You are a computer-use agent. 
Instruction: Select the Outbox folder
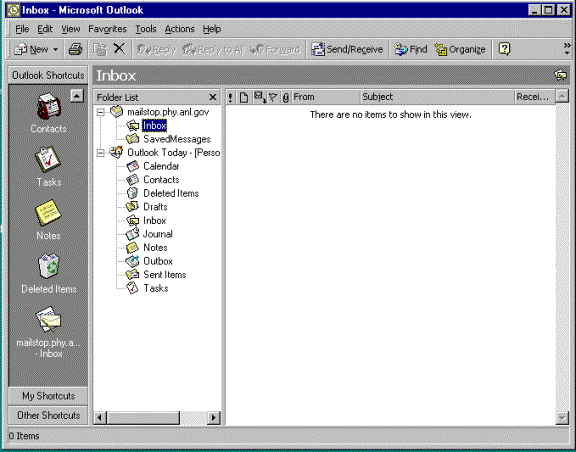tap(158, 261)
